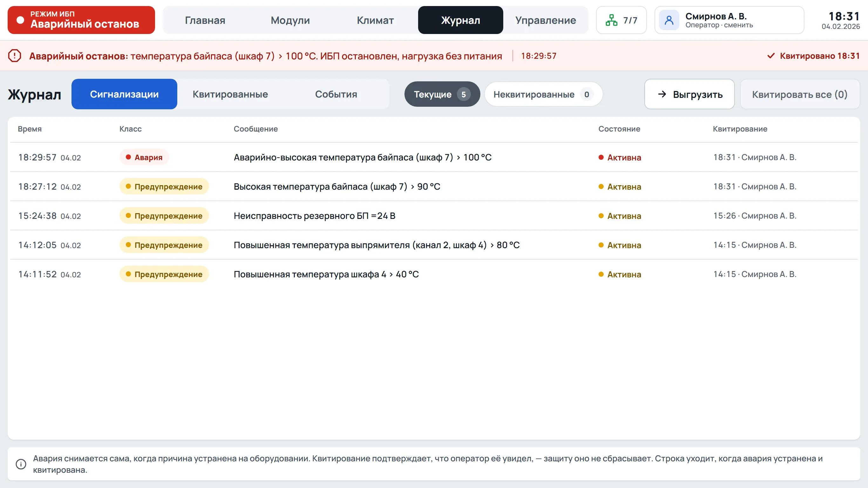This screenshot has width=868, height=488.
Task: Click the Активна state in the 14:12:05 row
Action: point(620,245)
